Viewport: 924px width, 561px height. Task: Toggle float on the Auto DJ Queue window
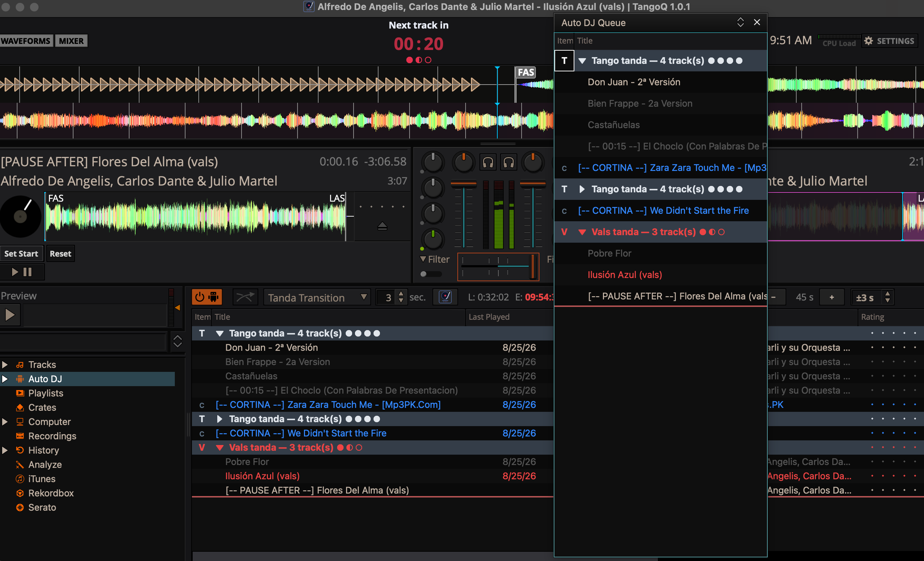(x=740, y=22)
